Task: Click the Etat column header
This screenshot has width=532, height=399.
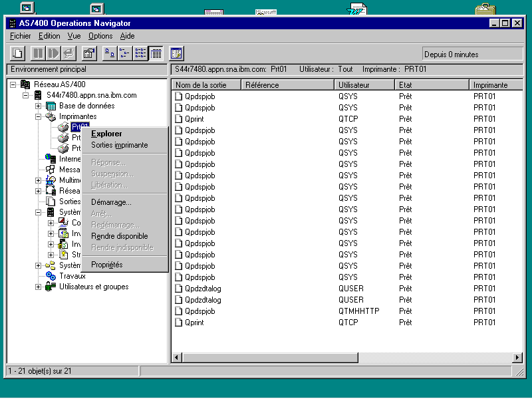Action: click(x=432, y=85)
